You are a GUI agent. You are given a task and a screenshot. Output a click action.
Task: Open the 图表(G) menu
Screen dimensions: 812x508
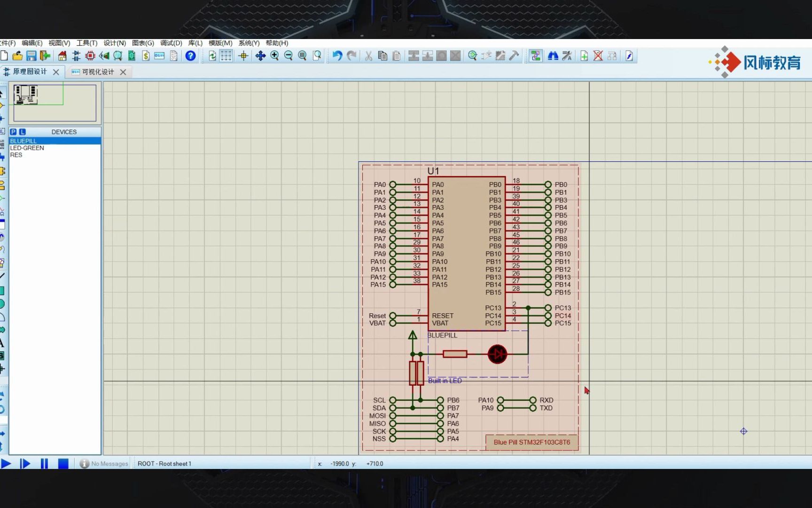142,43
